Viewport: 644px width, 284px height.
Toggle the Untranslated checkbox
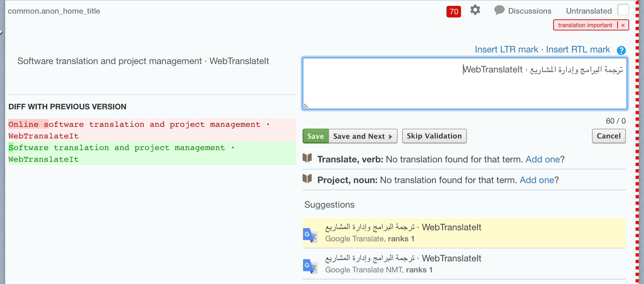(x=623, y=10)
